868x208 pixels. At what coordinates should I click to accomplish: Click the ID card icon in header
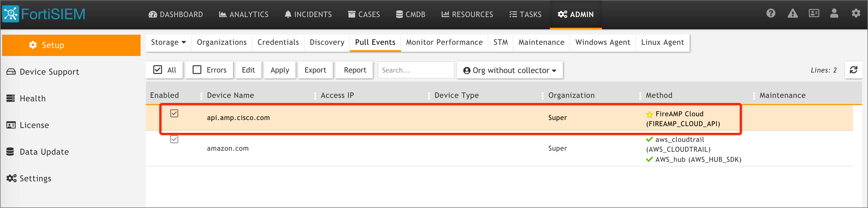coord(814,14)
